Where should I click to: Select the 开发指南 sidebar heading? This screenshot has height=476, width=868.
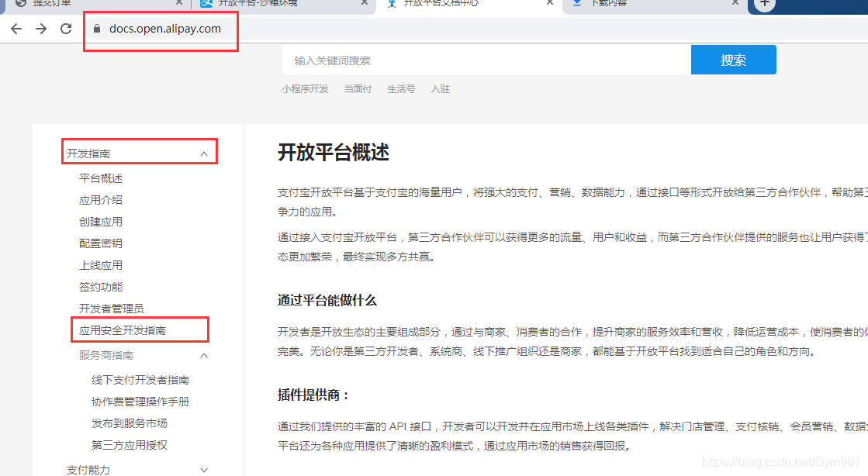(x=88, y=153)
